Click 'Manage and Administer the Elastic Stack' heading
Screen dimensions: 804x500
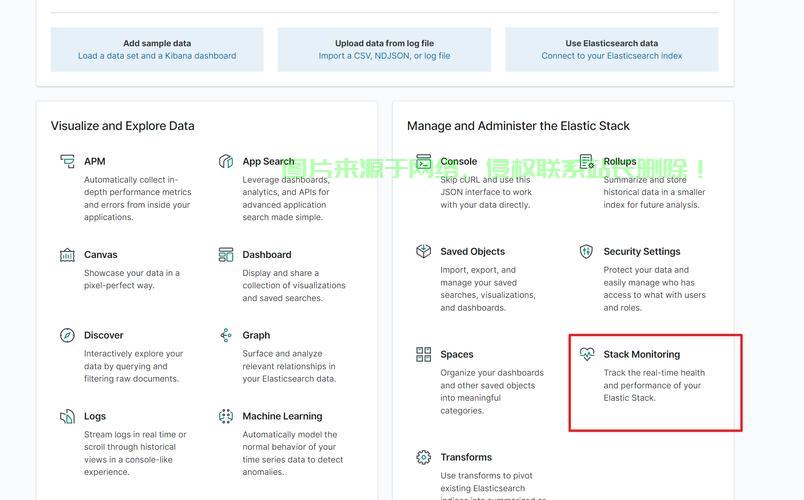[x=518, y=126]
